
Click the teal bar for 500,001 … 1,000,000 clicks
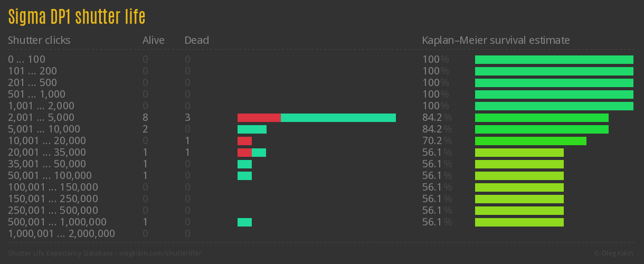[244, 222]
